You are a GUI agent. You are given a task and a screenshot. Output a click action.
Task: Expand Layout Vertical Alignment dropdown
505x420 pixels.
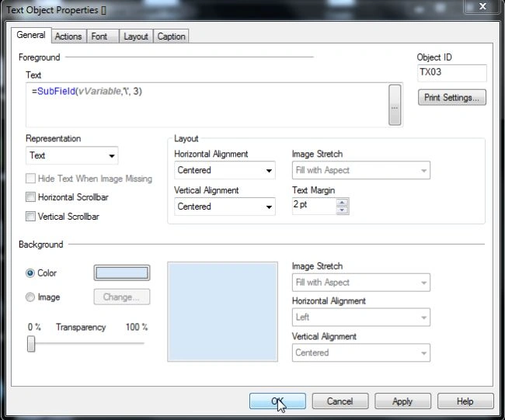225,207
